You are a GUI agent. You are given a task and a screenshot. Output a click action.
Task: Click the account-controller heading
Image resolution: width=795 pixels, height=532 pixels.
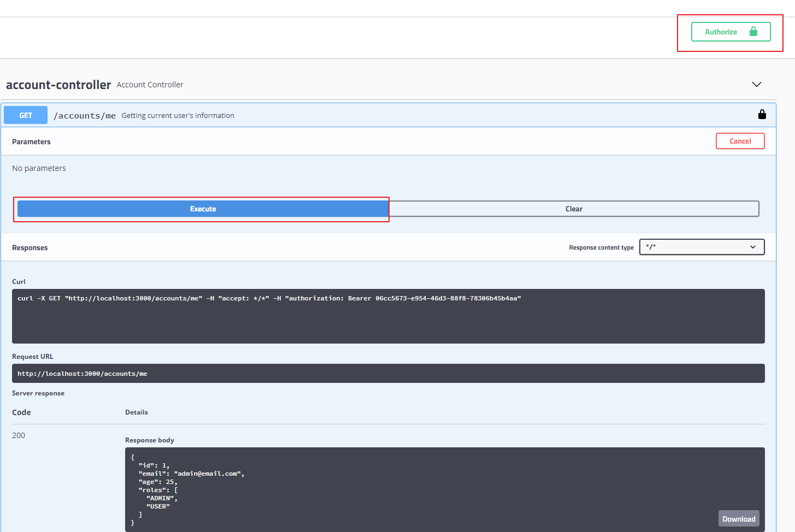pos(58,85)
